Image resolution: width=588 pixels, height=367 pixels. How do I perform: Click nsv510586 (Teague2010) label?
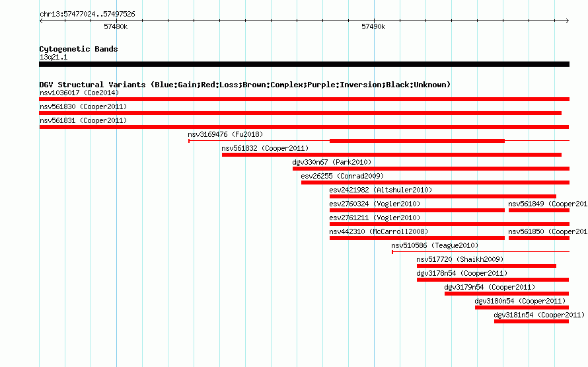click(x=435, y=245)
